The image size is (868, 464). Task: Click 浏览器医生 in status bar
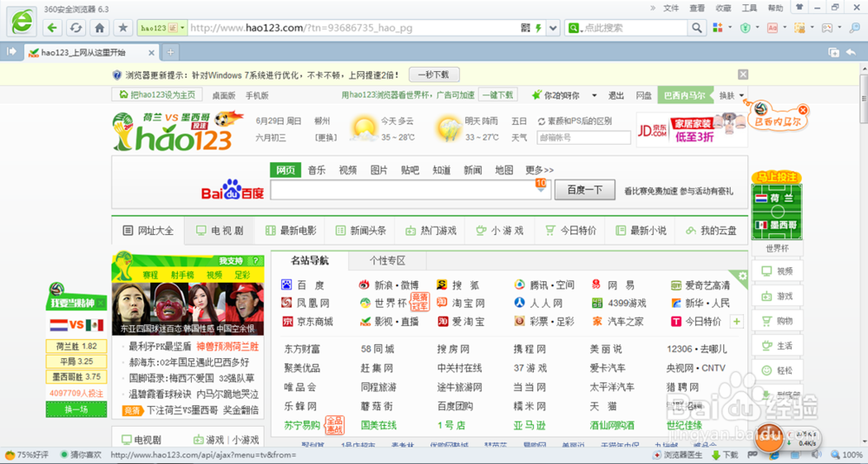pos(678,455)
